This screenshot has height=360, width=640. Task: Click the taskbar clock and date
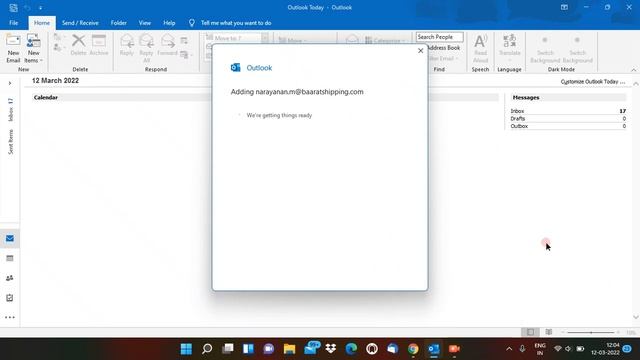pos(605,349)
